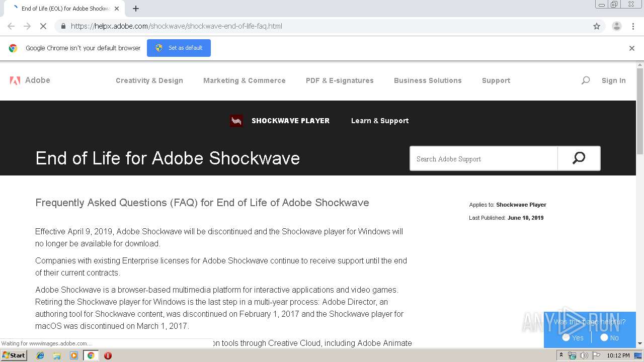Open the Chrome three-dot menu
644x362 pixels.
point(633,26)
